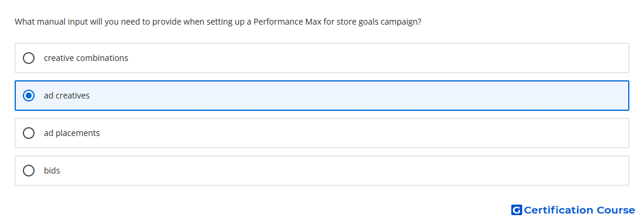The height and width of the screenshot is (221, 644).
Task: Click "What manual input" at question start
Action: pos(44,22)
